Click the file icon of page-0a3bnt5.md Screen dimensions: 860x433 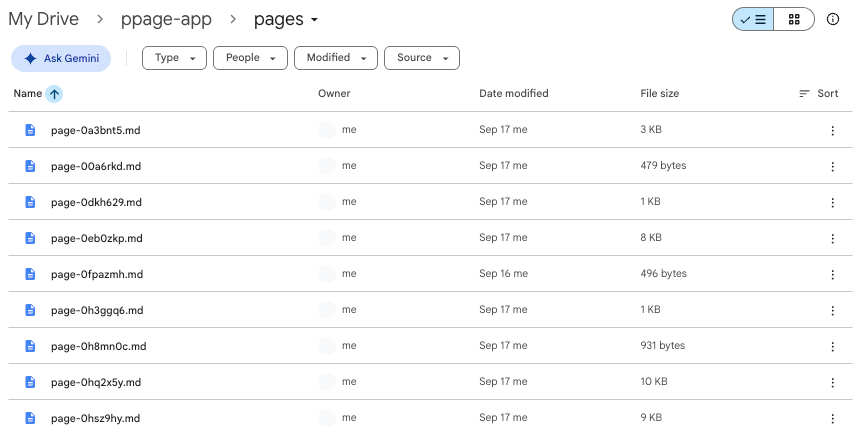coord(30,130)
